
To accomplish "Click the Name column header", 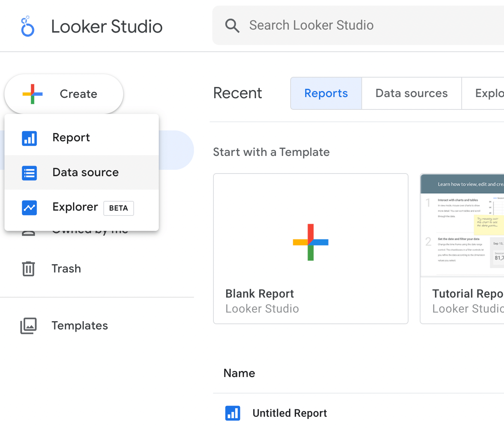I will [x=239, y=373].
